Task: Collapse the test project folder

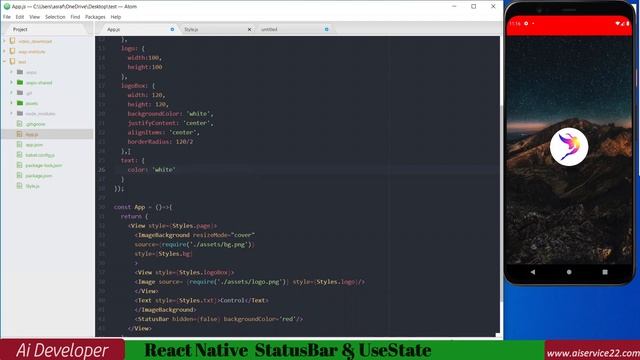Action: (4, 62)
